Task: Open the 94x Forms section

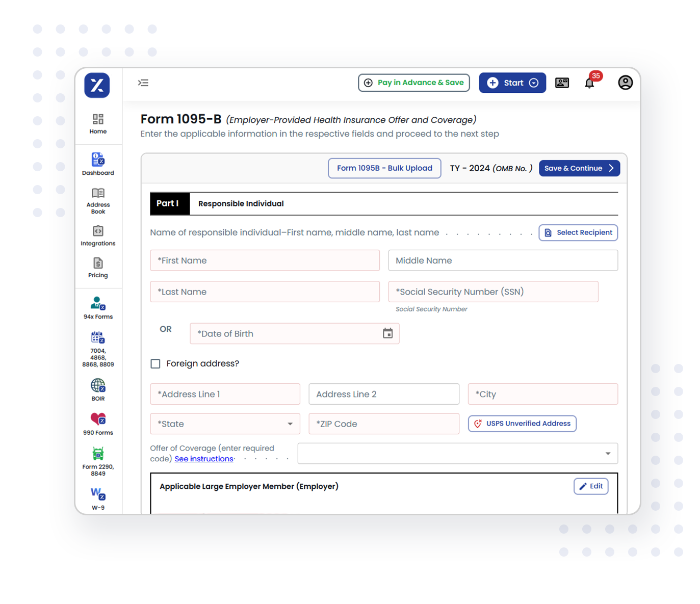Action: point(97,307)
